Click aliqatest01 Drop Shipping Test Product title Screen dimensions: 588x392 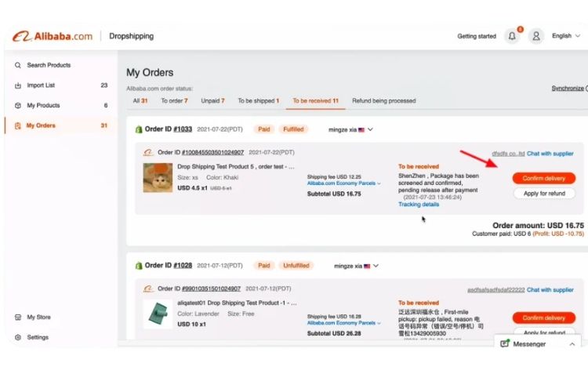point(237,303)
